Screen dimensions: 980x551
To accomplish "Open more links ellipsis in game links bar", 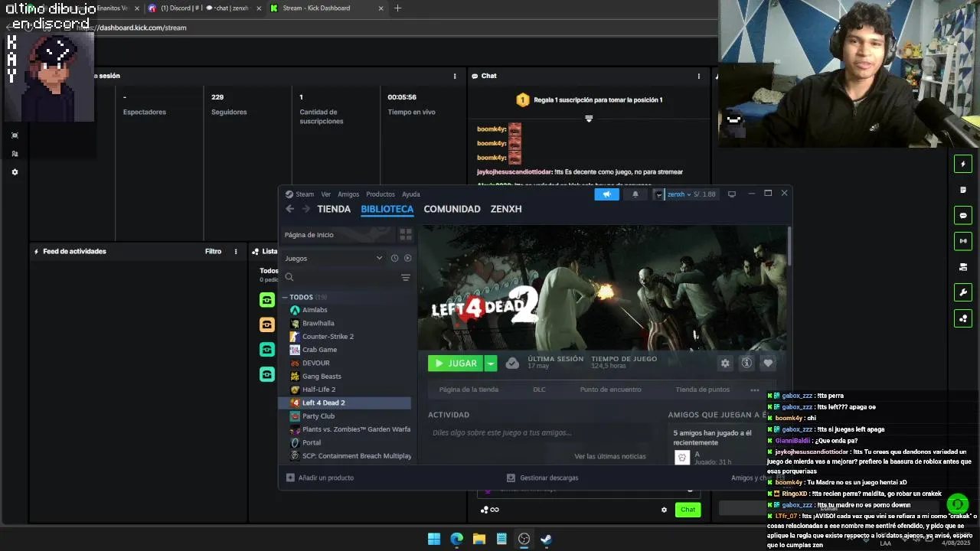I will pyautogui.click(x=755, y=390).
